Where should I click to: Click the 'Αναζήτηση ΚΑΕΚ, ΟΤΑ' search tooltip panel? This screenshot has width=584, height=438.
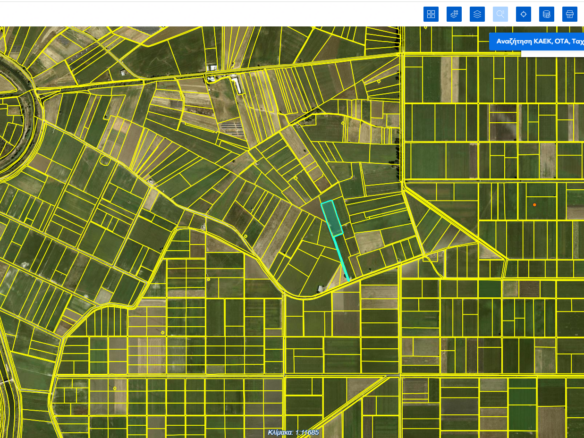[x=536, y=41]
